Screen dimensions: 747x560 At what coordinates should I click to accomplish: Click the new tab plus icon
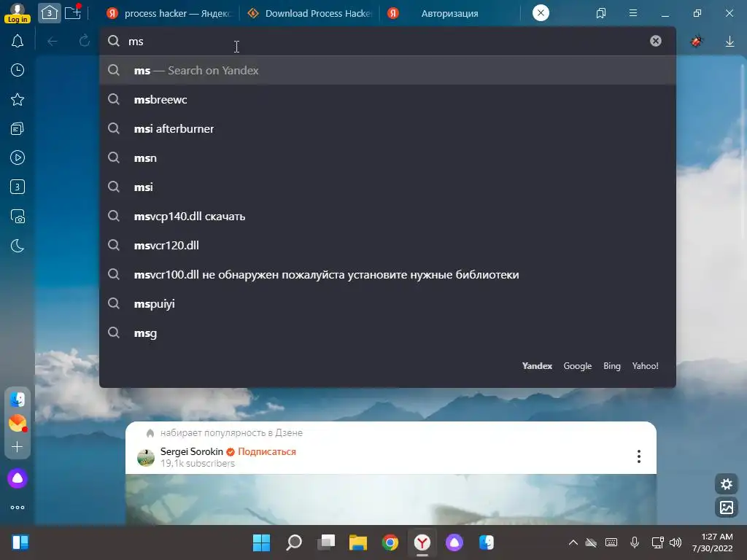pyautogui.click(x=73, y=13)
